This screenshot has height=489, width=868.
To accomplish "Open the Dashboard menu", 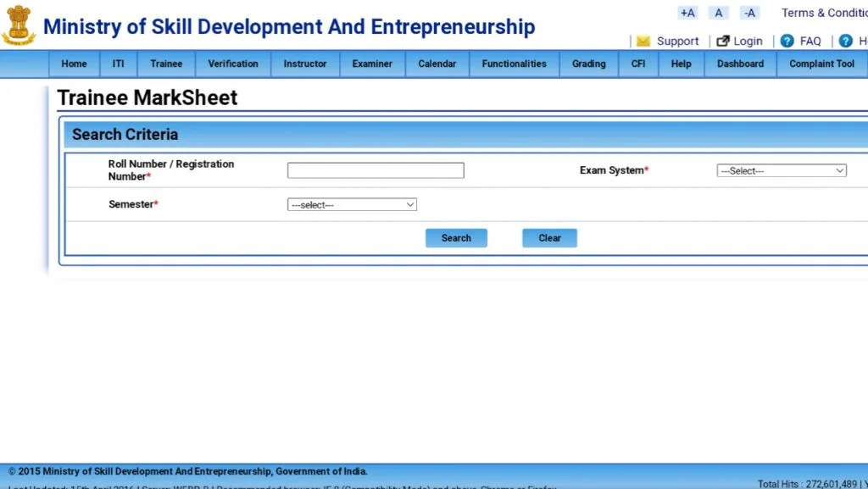I will pyautogui.click(x=740, y=64).
